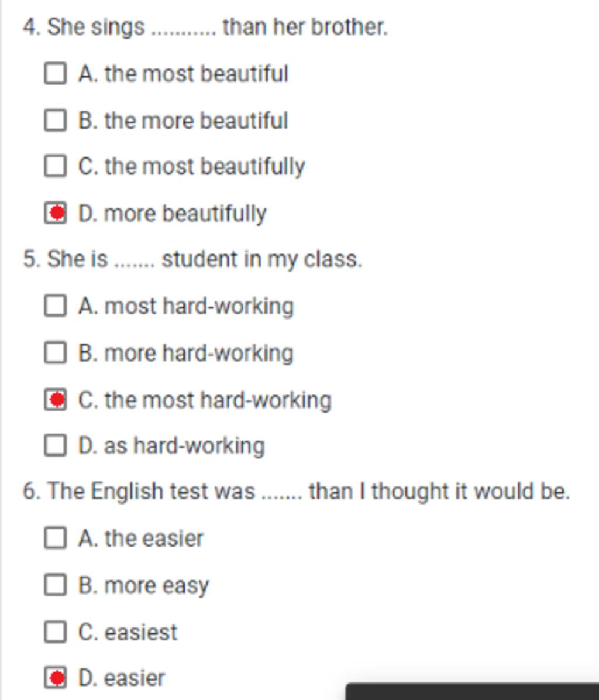
Task: Uncheck the 'D. more beautifully' checkbox
Action: pos(55,213)
